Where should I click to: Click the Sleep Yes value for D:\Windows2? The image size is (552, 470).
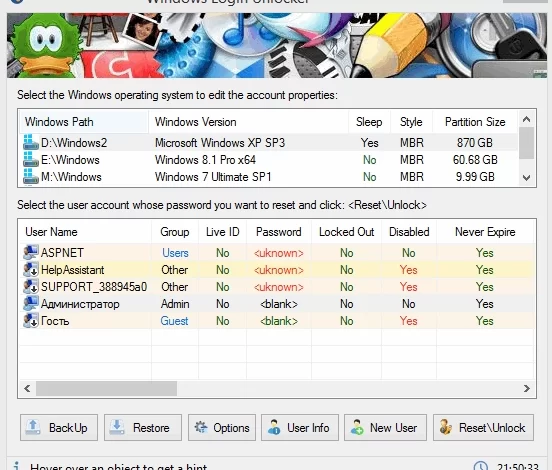[369, 143]
